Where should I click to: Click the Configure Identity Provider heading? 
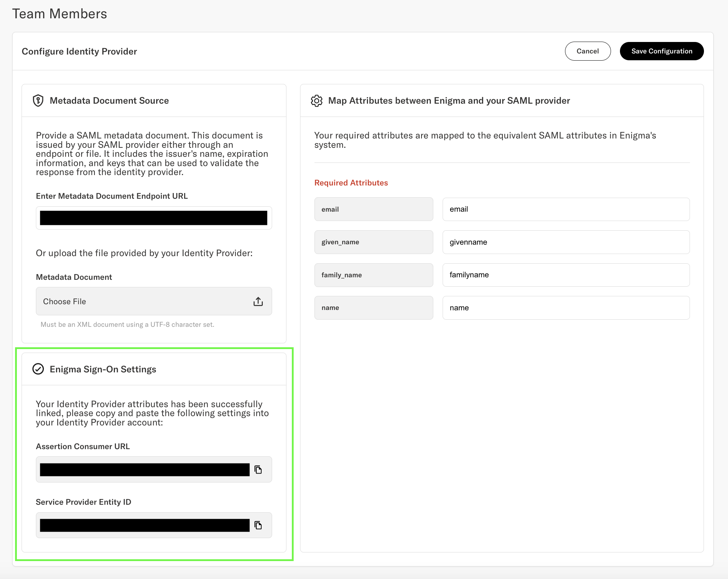[x=79, y=51]
